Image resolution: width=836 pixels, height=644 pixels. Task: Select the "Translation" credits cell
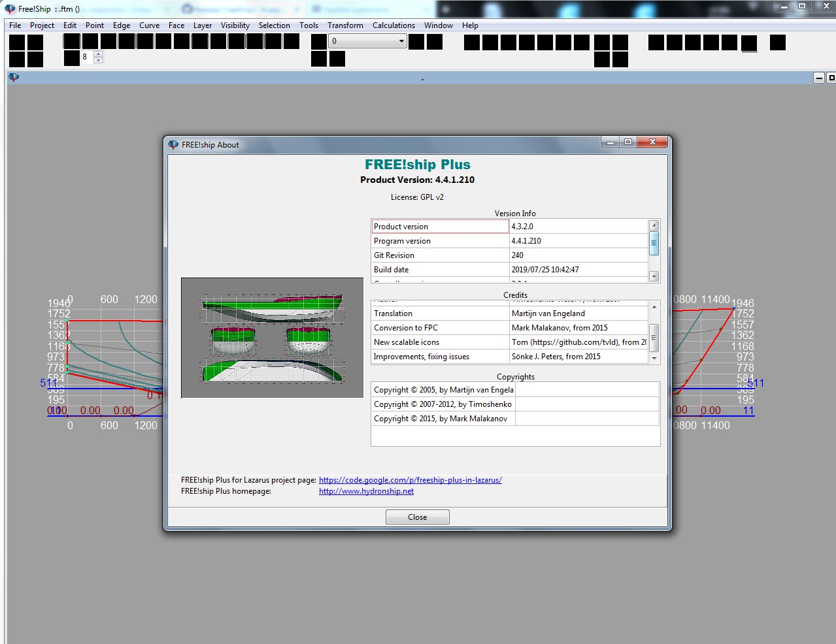pos(440,314)
